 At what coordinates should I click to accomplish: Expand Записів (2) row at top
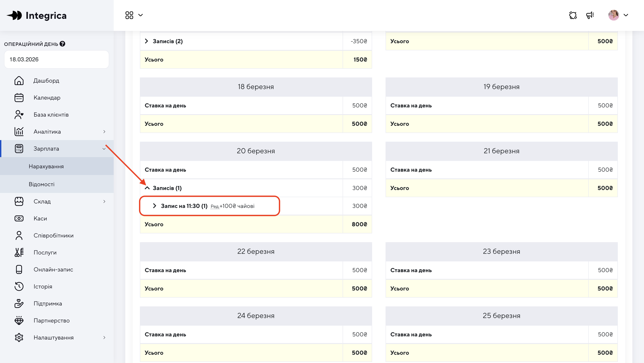[x=147, y=41]
